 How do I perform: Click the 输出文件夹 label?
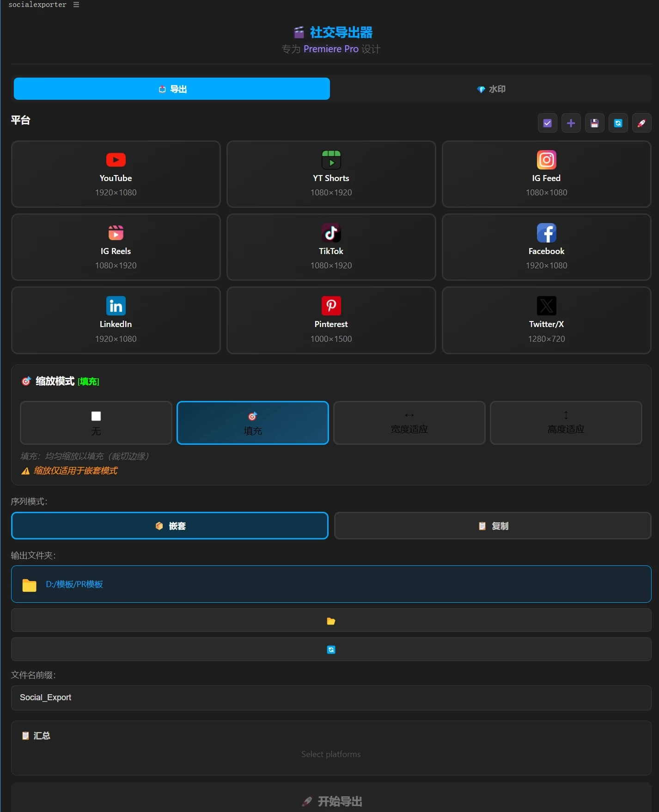[33, 555]
